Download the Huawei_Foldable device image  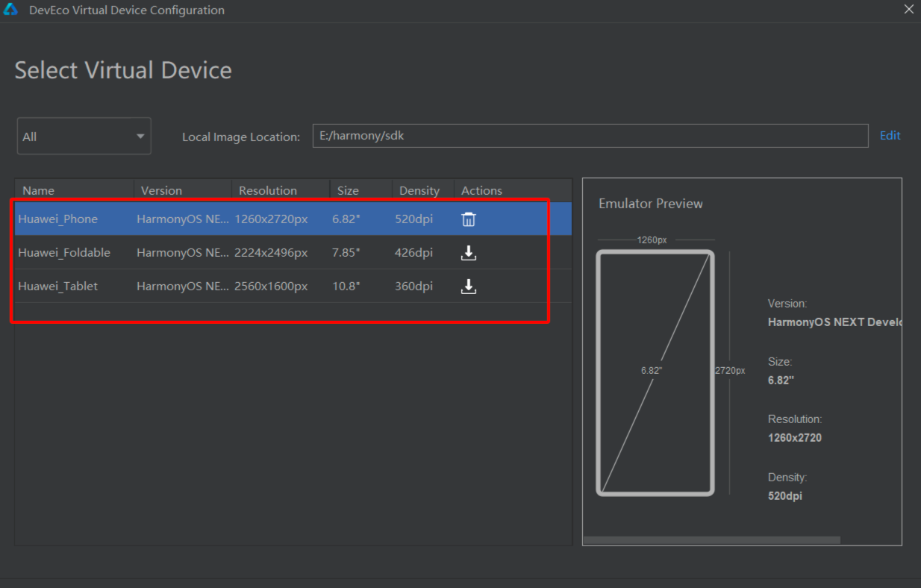pyautogui.click(x=469, y=253)
